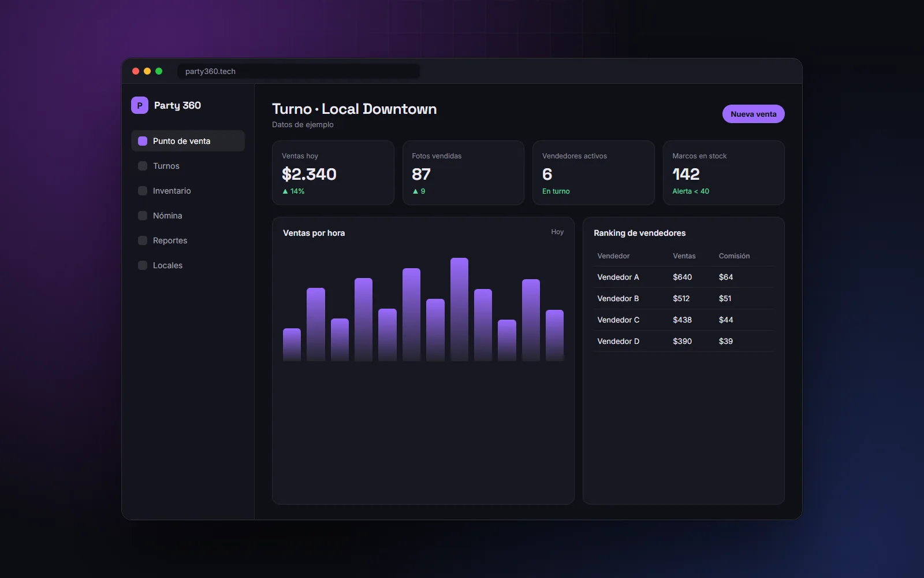
Task: Click the square icon next to Locales
Action: tap(143, 265)
